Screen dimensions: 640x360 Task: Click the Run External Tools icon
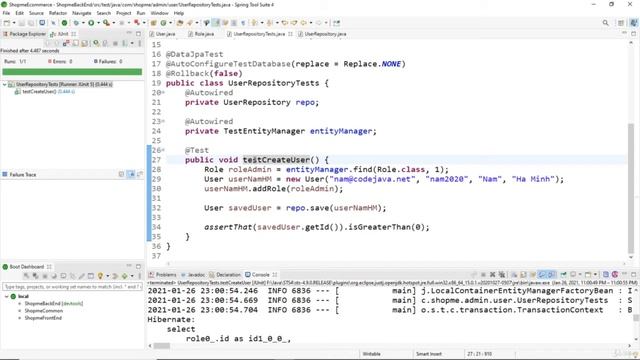pos(106,23)
